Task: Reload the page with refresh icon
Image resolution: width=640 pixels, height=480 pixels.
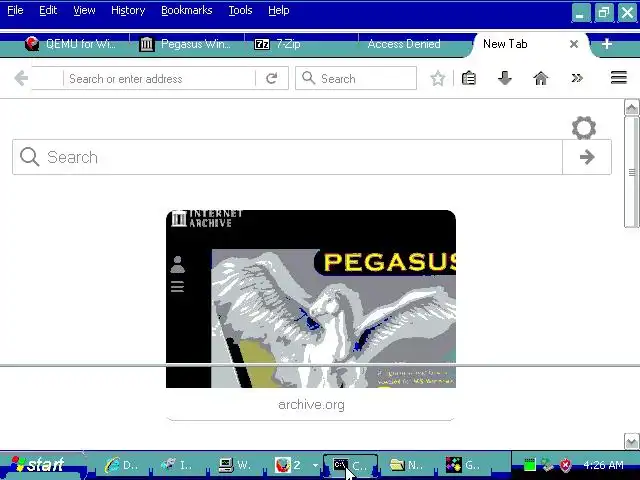Action: tap(272, 78)
